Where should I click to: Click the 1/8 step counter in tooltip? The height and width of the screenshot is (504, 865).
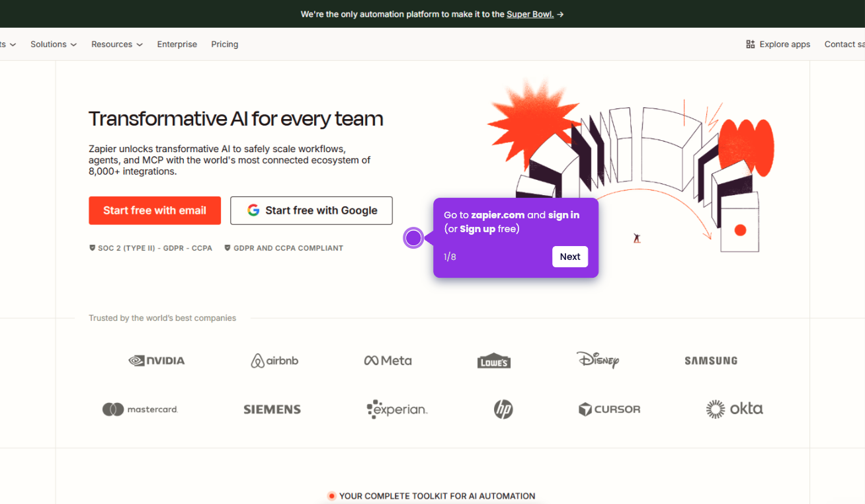[450, 257]
